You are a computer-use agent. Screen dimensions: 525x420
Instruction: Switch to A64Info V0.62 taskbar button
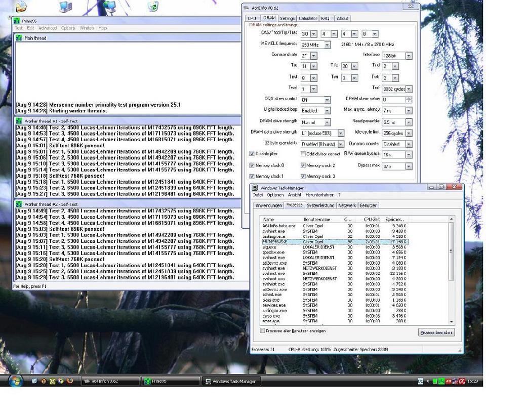(110, 381)
